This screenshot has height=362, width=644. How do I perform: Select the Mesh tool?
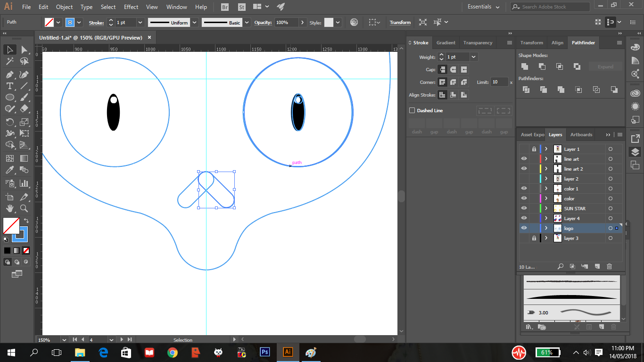coord(10,158)
